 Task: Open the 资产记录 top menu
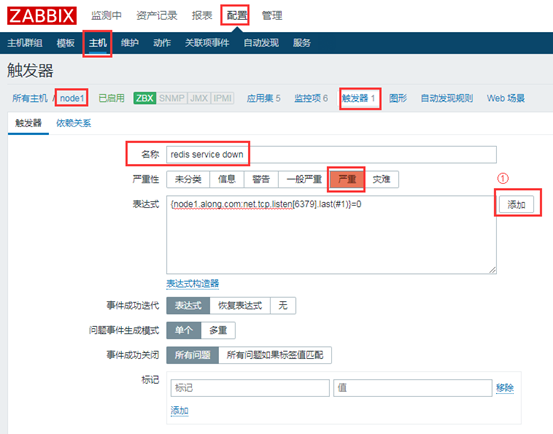coord(157,16)
